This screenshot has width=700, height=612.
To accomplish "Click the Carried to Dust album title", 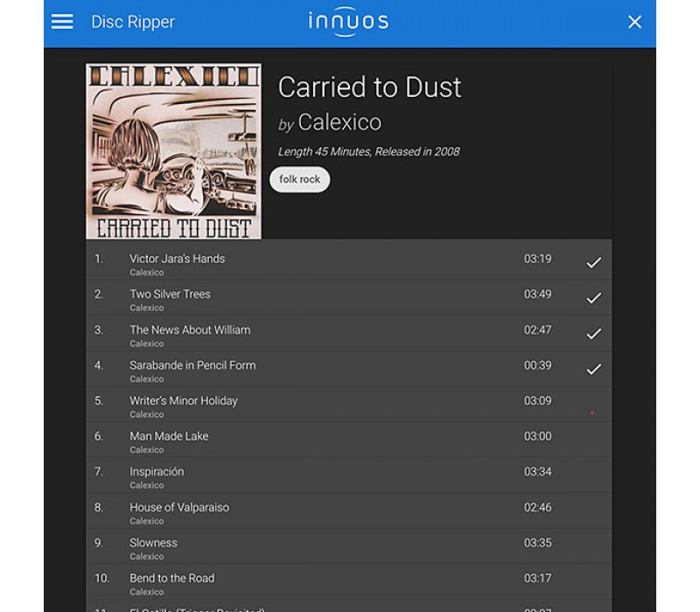I will tap(369, 87).
